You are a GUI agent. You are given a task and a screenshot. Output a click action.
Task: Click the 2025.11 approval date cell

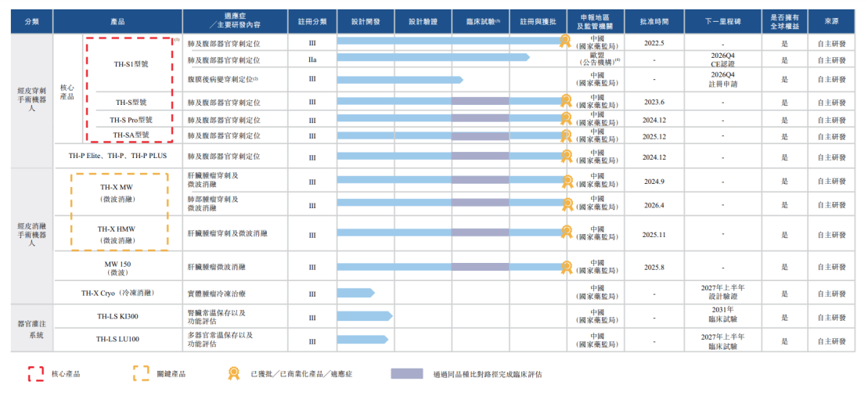[x=654, y=235]
